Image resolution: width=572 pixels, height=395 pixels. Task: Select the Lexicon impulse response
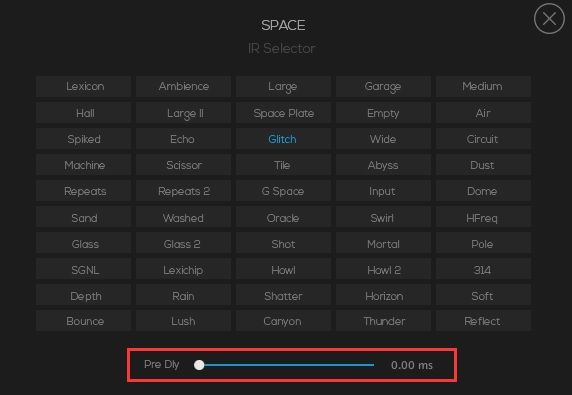pyautogui.click(x=84, y=86)
